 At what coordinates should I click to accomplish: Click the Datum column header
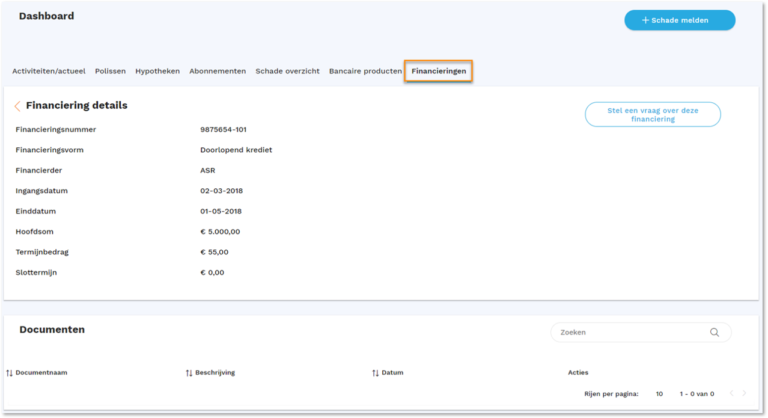[x=392, y=372]
